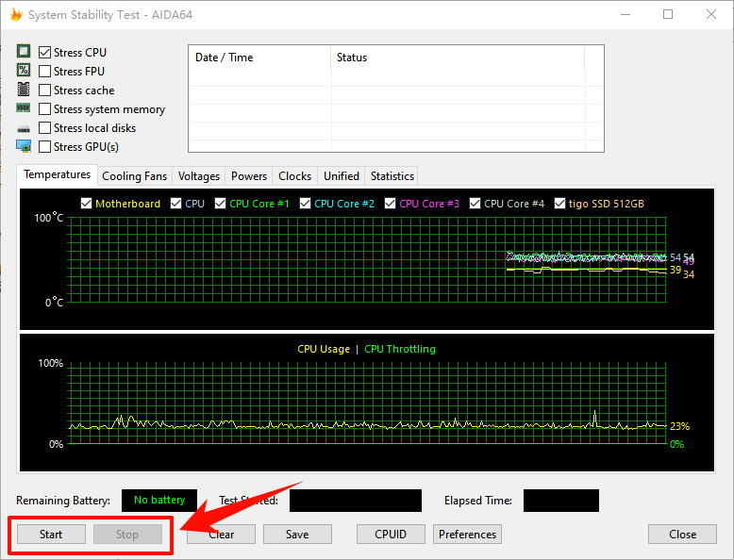Click the Test Started black field
734x560 pixels.
click(356, 500)
